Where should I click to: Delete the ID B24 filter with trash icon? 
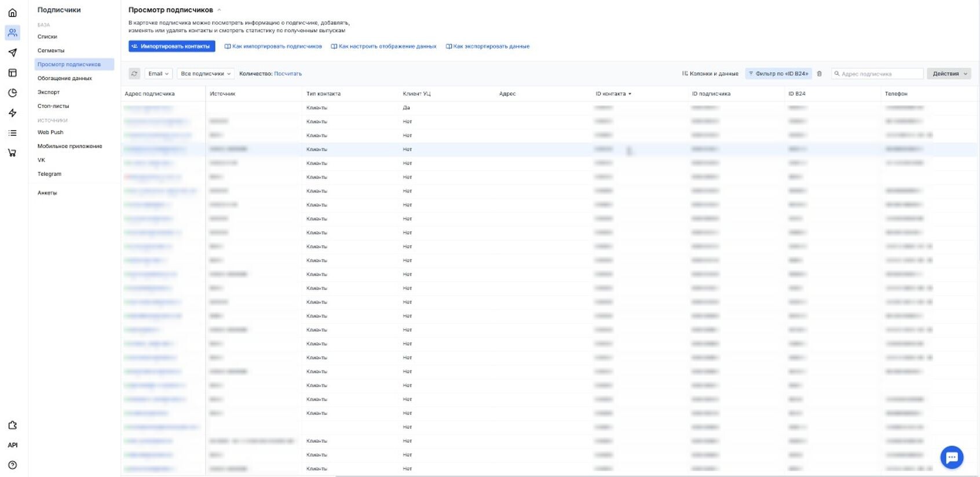click(x=819, y=74)
